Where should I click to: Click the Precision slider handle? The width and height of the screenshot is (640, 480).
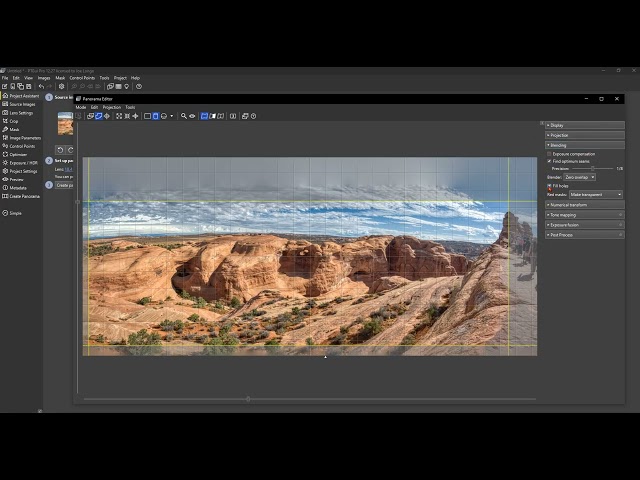click(592, 169)
